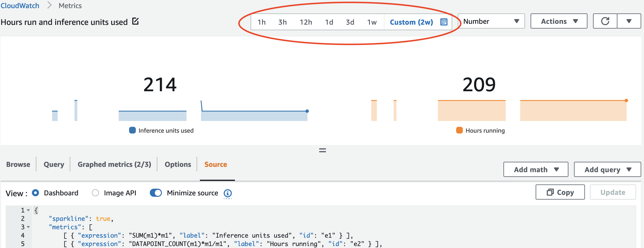644x248 pixels.
Task: Open the Number widget type dropdown
Action: point(491,21)
